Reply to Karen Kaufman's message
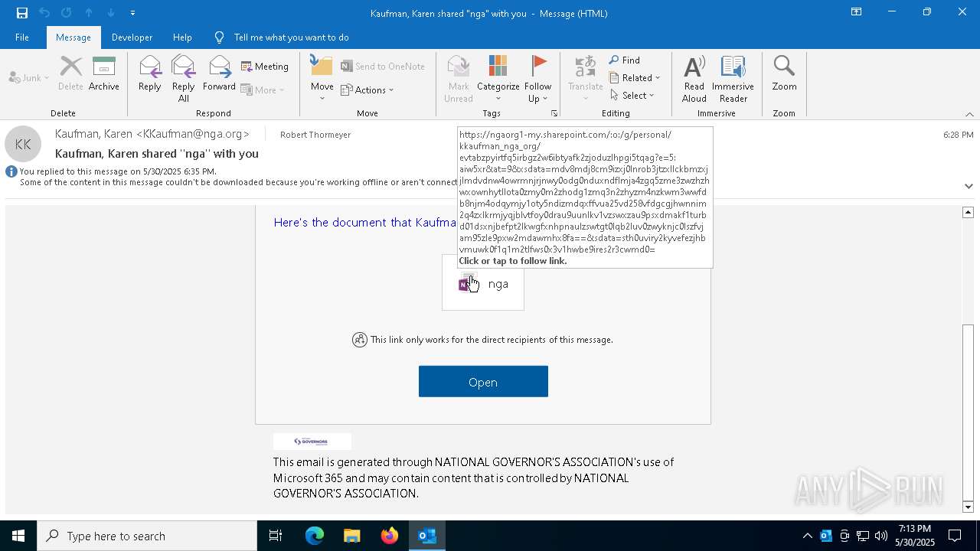The height and width of the screenshot is (551, 980). pyautogui.click(x=150, y=74)
